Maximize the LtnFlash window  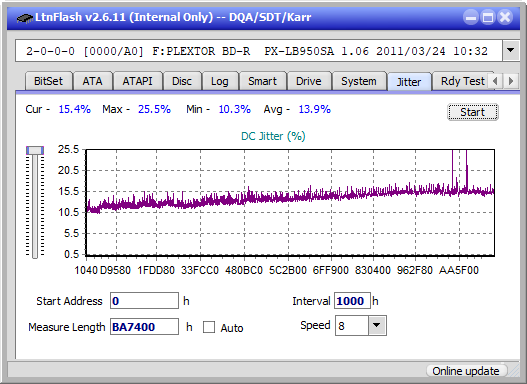[488, 17]
